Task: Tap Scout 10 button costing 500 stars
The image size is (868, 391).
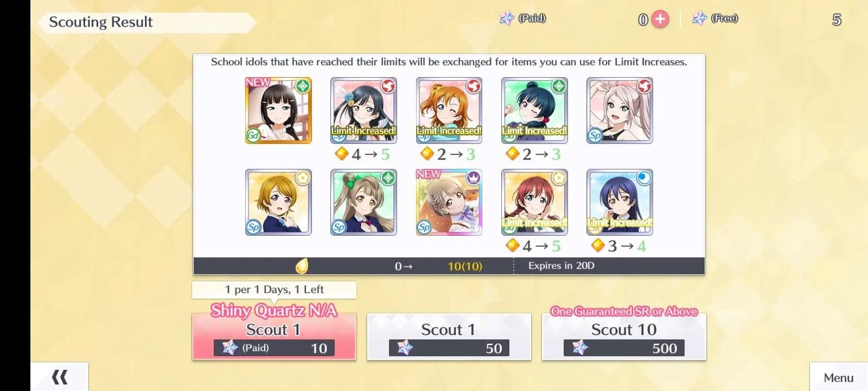Action: pos(624,337)
